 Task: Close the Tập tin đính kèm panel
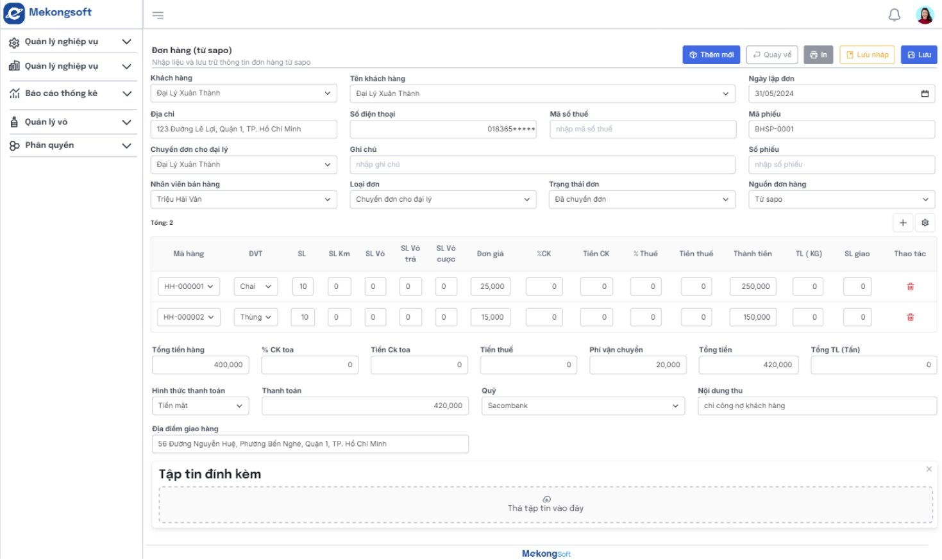pos(929,468)
